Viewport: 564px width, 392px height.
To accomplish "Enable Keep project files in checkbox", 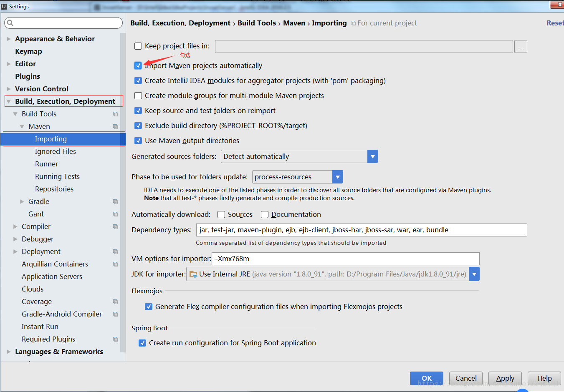I will (138, 46).
